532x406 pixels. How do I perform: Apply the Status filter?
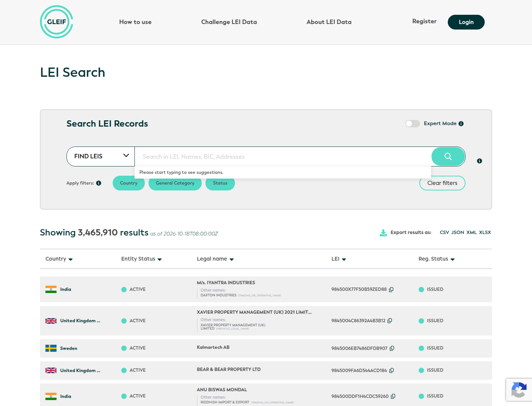[220, 183]
